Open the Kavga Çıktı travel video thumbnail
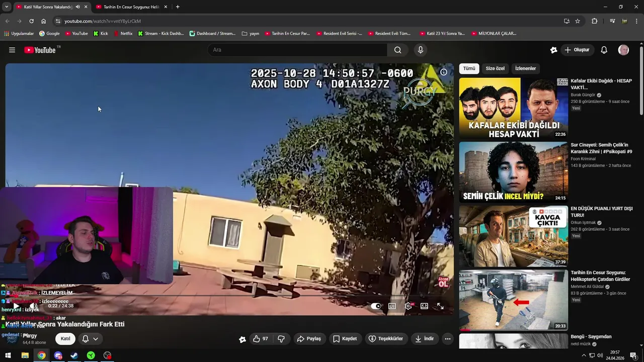Screen dimensions: 644x362 tap(513, 236)
